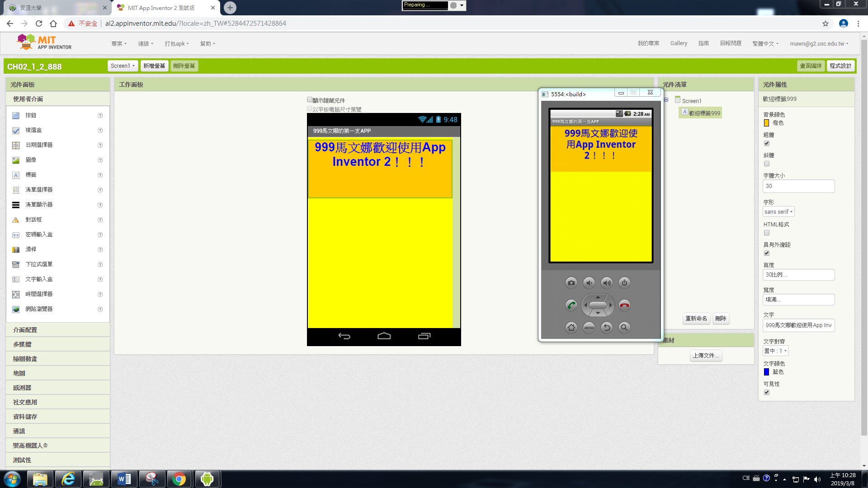Open 字形 sans serif dropdown
Screen dimensions: 868x488
(x=778, y=212)
